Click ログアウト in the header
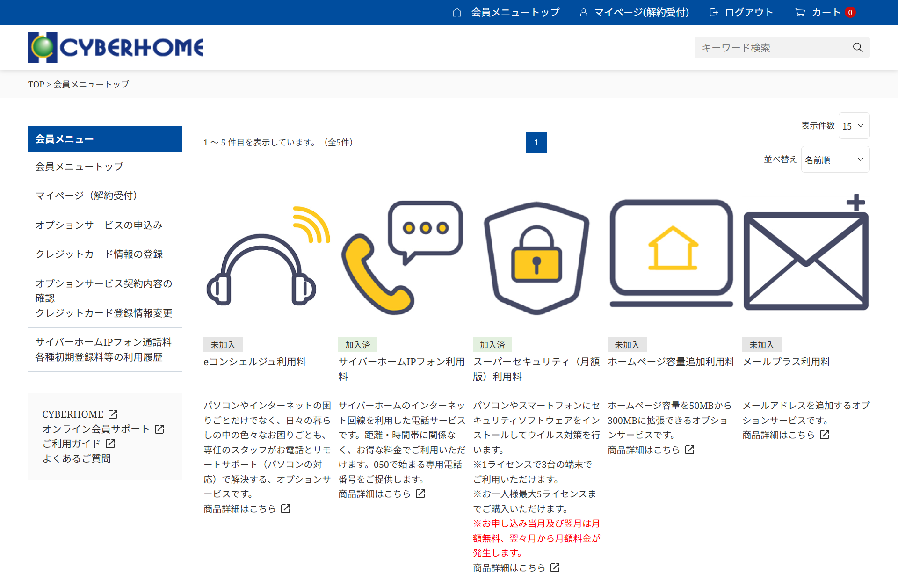The image size is (898, 588). [748, 13]
